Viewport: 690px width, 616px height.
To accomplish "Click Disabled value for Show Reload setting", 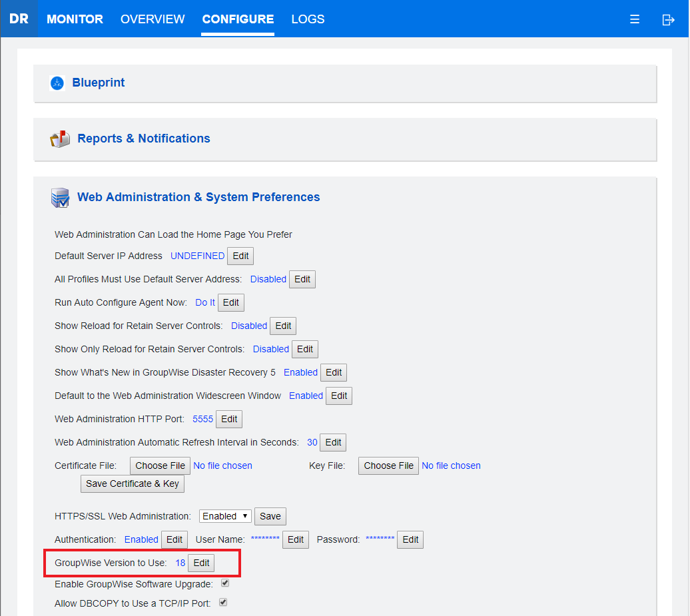I will point(249,326).
